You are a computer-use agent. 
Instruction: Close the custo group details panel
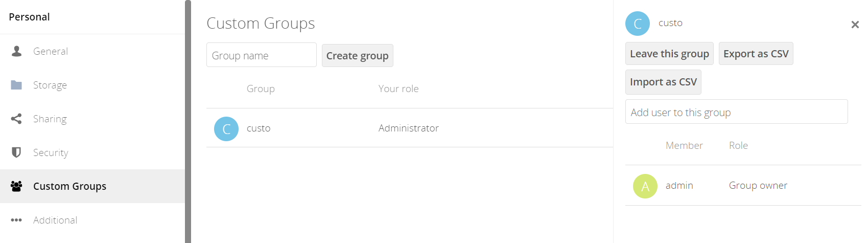(x=855, y=25)
